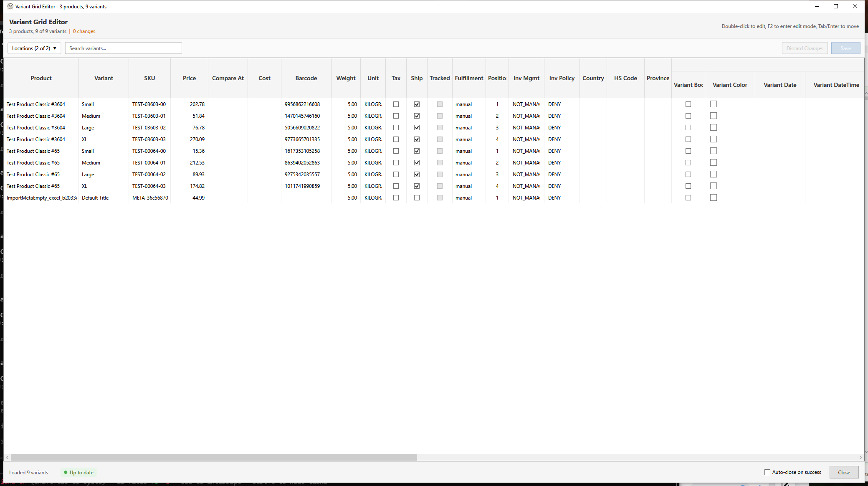Open the Locations filter dropdown

click(x=34, y=48)
